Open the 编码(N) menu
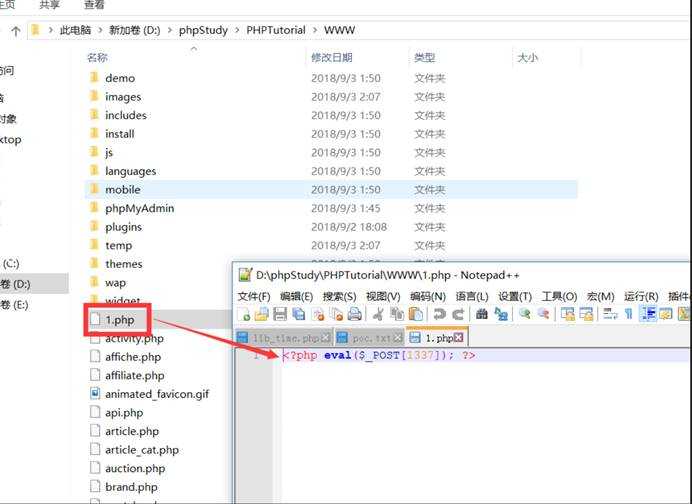This screenshot has width=692, height=504. tap(428, 296)
